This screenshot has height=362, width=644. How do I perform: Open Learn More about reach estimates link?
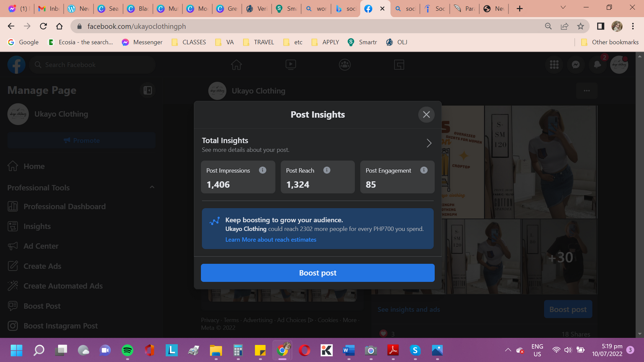pos(271,240)
